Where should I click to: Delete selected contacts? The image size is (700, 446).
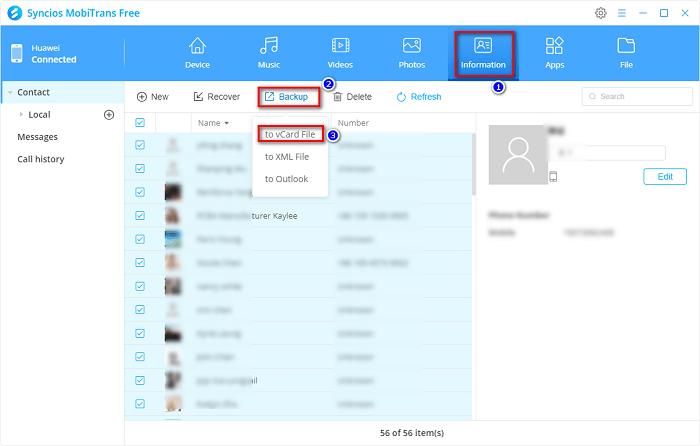[352, 97]
